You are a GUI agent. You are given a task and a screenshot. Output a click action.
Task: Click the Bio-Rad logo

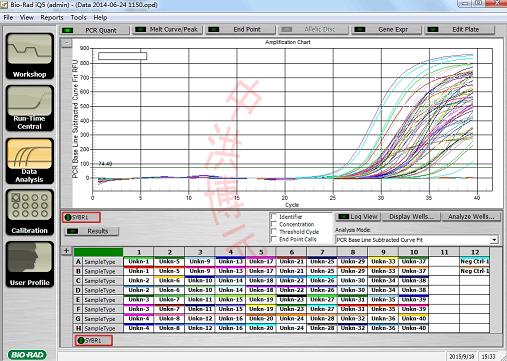coord(27,354)
